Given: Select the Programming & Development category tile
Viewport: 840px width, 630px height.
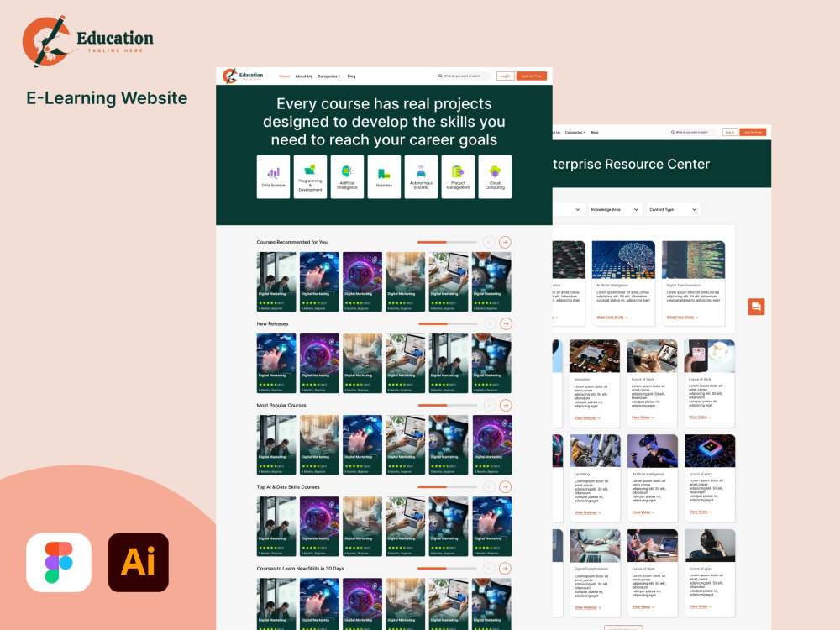Looking at the screenshot, I should [310, 176].
